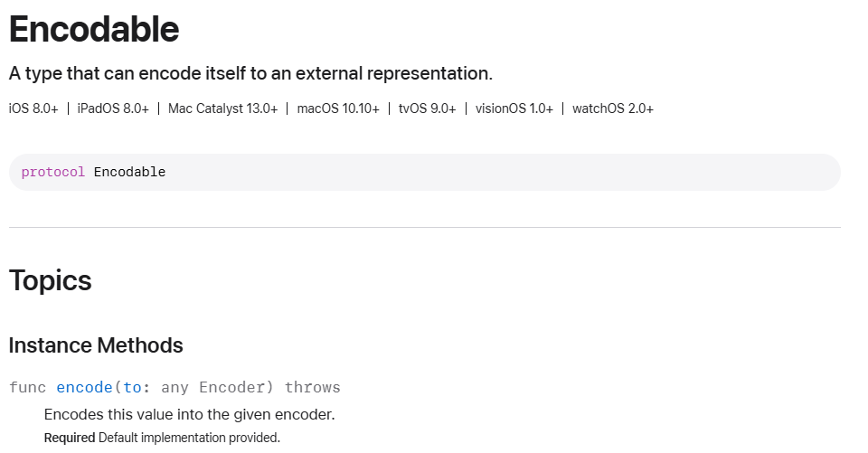Select the tvOS 9.0+ availability label

click(x=428, y=109)
